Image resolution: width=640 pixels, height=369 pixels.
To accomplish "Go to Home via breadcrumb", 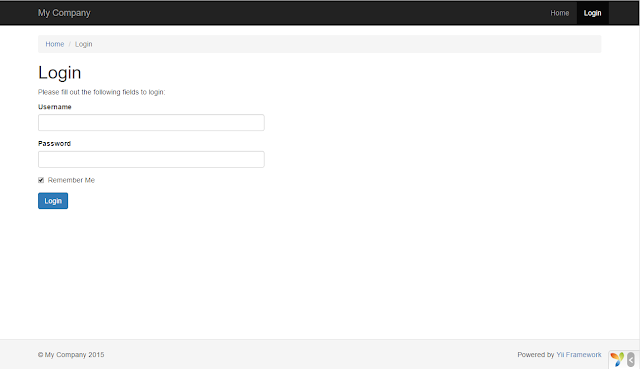I will (55, 44).
